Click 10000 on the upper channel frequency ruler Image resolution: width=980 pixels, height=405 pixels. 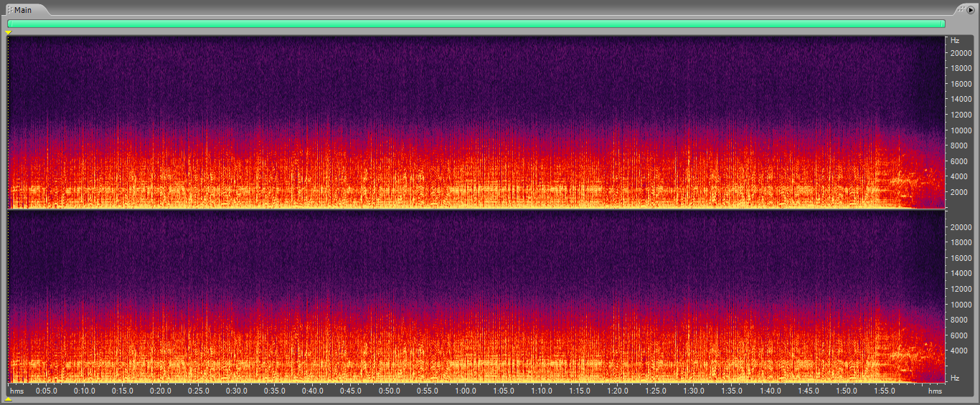coord(961,130)
